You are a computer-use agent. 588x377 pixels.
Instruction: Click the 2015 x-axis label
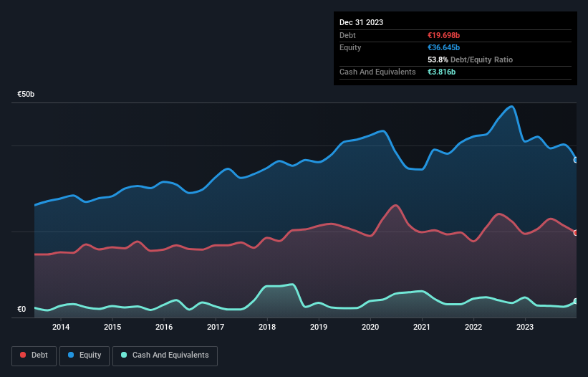click(112, 327)
